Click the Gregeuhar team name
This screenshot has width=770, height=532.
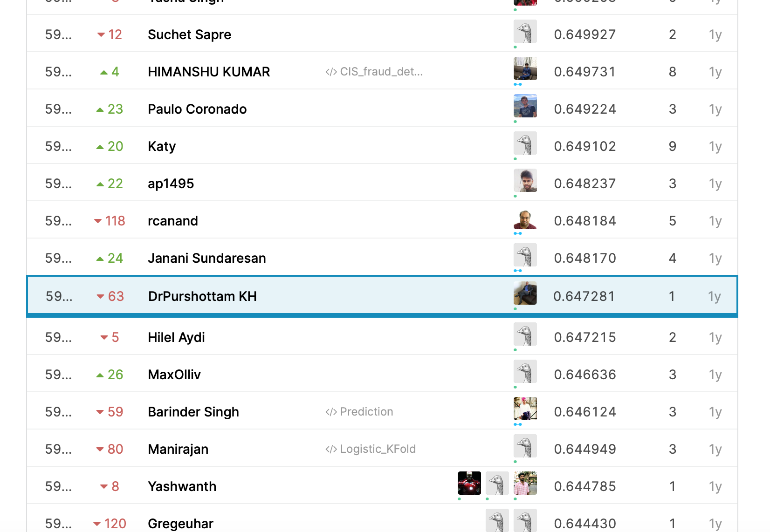pyautogui.click(x=180, y=524)
